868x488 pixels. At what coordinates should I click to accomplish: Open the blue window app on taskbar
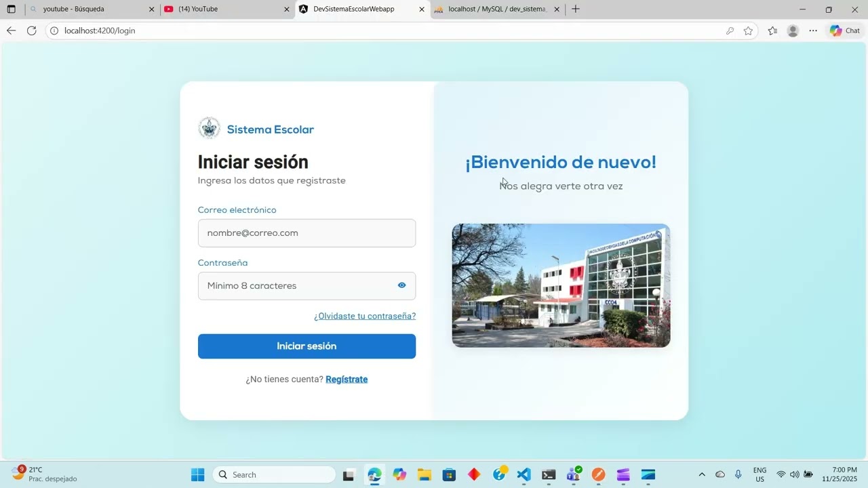(x=648, y=474)
